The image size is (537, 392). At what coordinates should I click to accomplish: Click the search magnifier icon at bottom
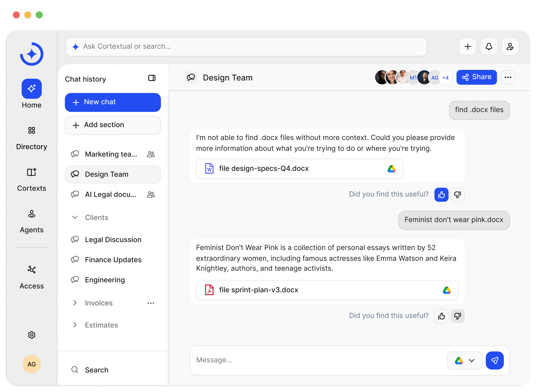[75, 369]
